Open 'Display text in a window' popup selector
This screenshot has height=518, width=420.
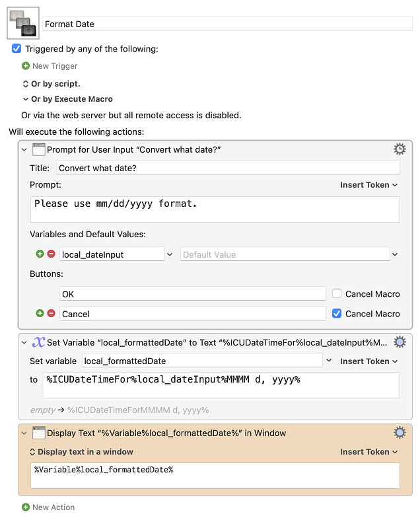[81, 452]
